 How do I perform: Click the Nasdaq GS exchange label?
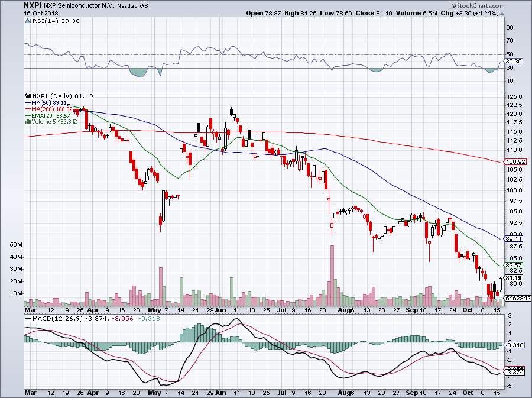(x=132, y=6)
